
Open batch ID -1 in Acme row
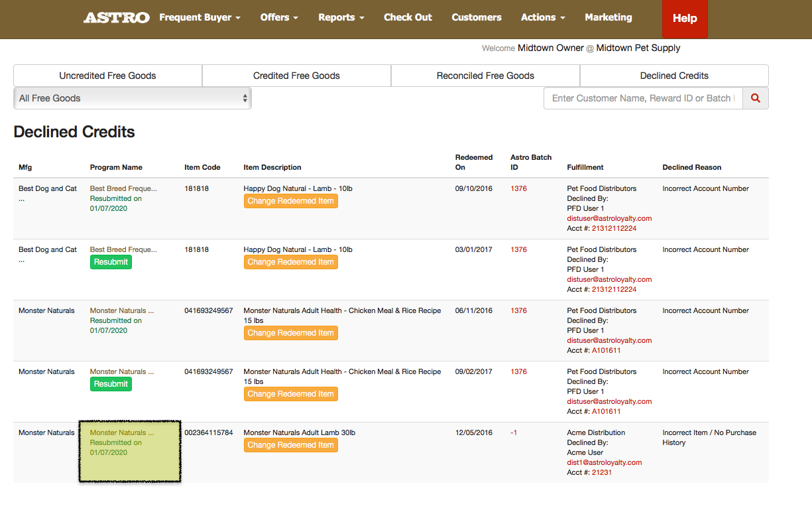(x=514, y=432)
